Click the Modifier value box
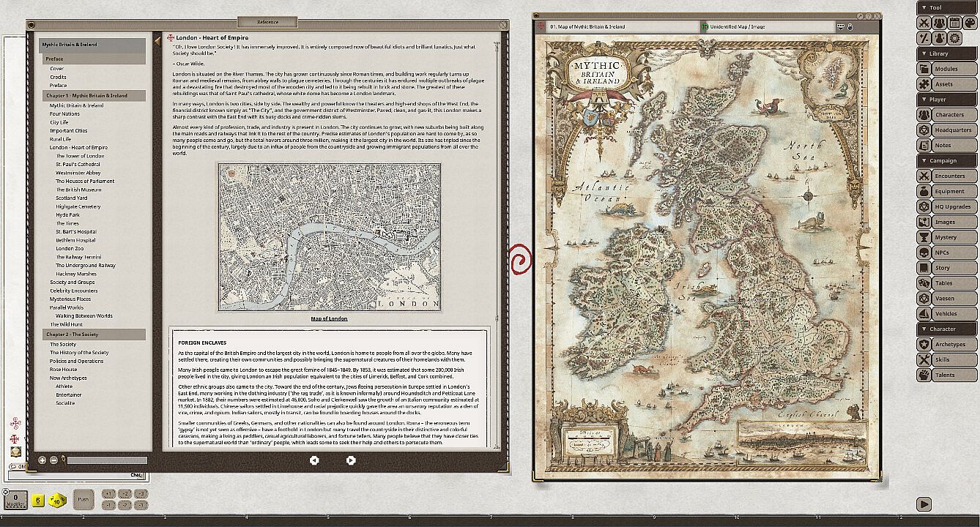 (x=15, y=499)
